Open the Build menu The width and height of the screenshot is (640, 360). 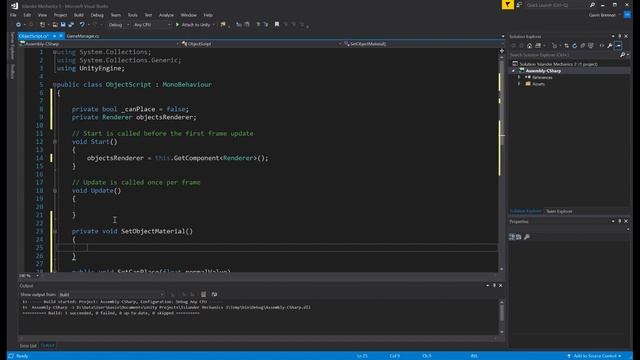coord(78,15)
